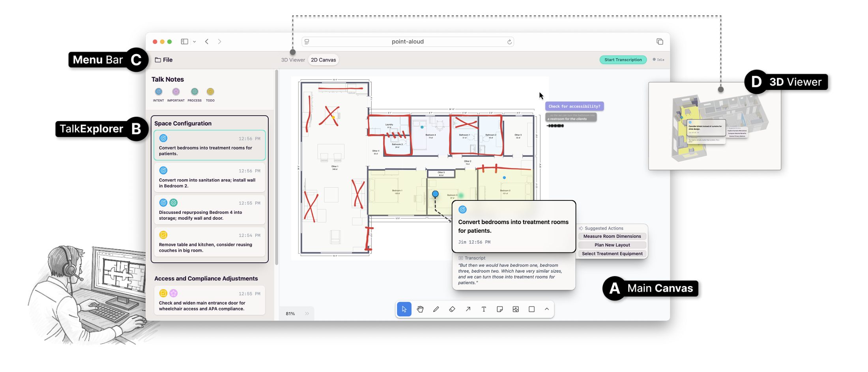Click the intent icon on 'Convert room into sanitation' note
The image size is (868, 372).
[163, 170]
